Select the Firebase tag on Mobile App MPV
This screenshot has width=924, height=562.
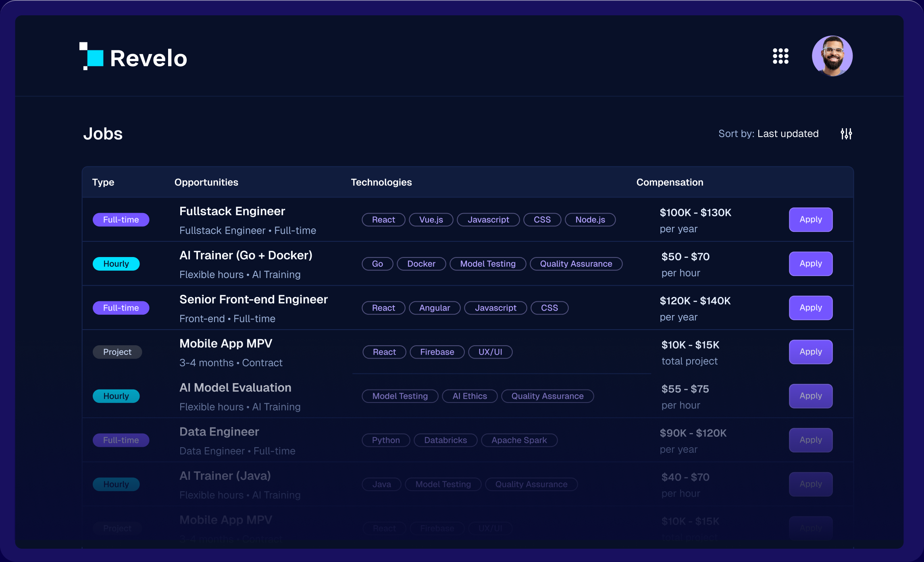[x=437, y=352]
